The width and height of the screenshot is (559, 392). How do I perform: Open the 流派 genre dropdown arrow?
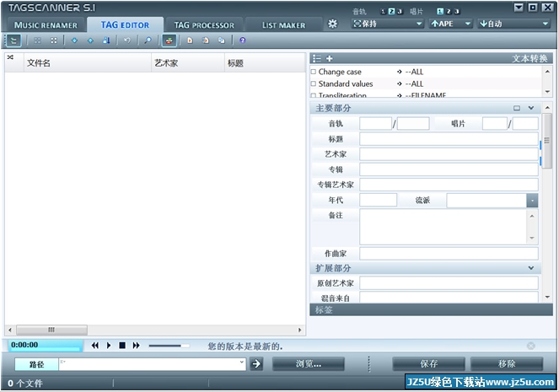coord(532,201)
